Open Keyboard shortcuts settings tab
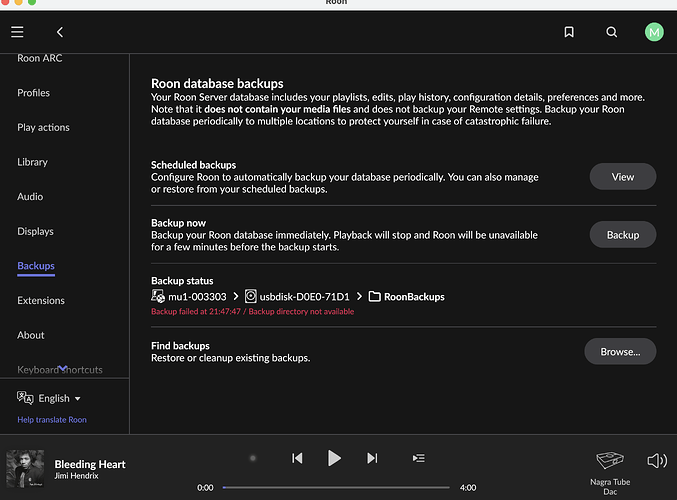 [60, 370]
